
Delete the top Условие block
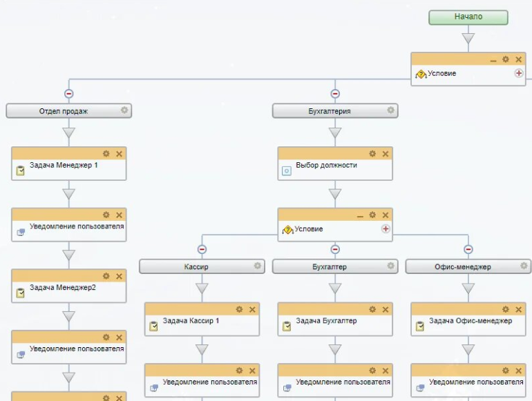518,59
